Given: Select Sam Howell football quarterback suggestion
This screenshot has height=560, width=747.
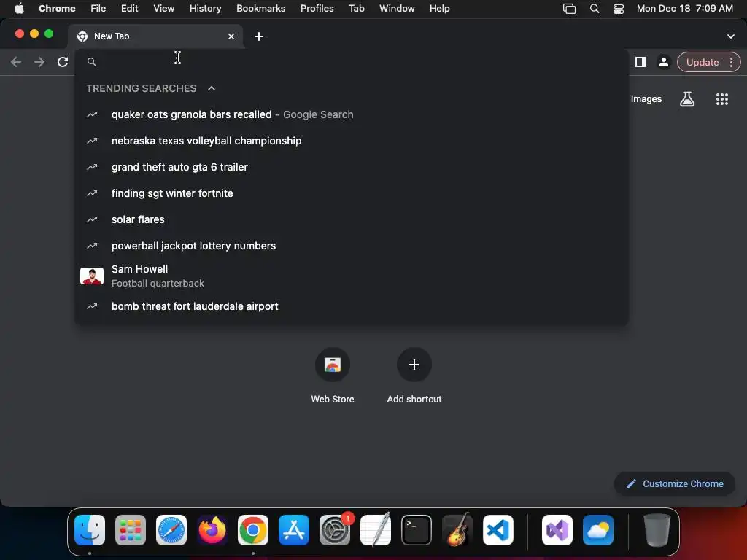Looking at the screenshot, I should [352, 276].
